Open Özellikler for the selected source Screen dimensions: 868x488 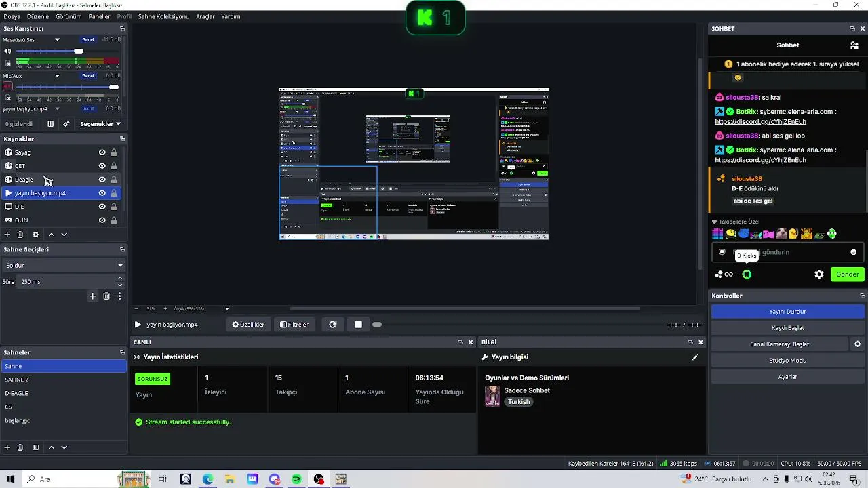click(x=248, y=325)
